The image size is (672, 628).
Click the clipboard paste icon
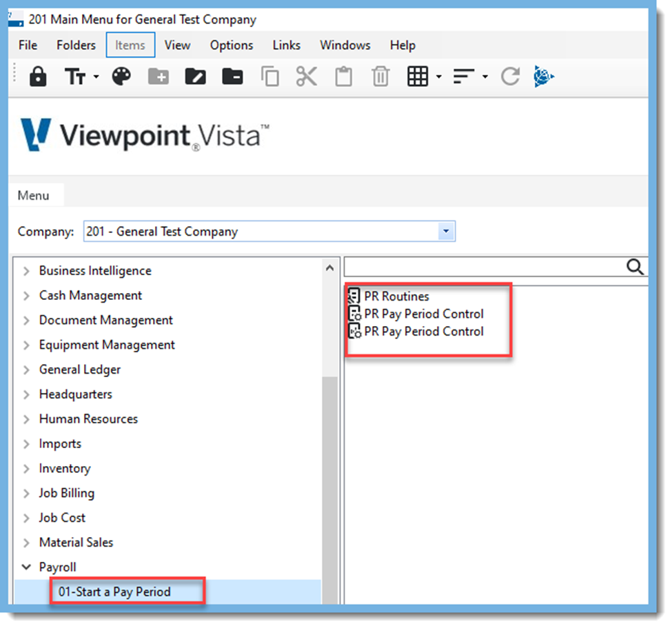pyautogui.click(x=343, y=77)
